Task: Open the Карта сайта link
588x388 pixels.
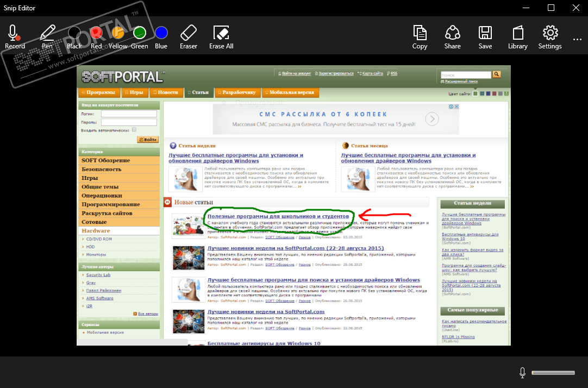Action: pos(372,73)
